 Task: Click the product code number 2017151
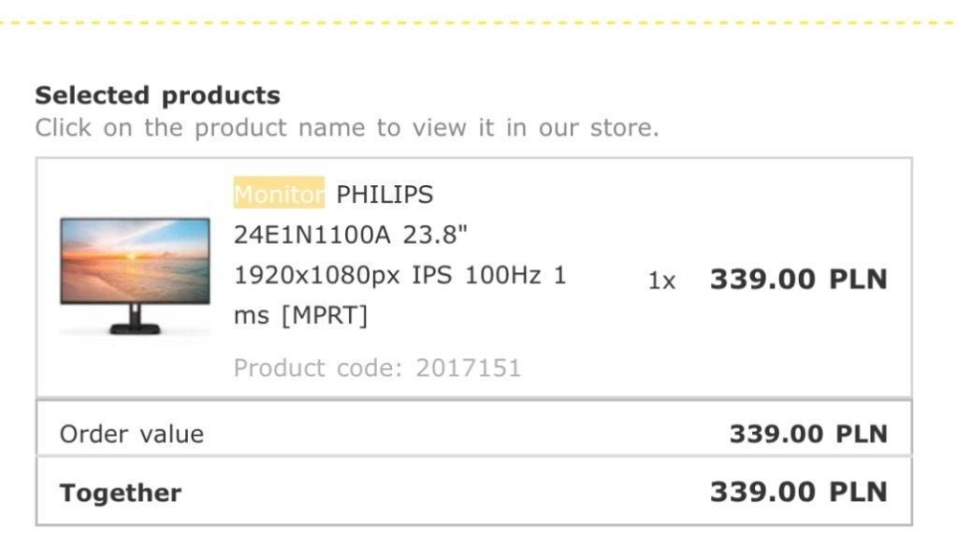(x=468, y=367)
